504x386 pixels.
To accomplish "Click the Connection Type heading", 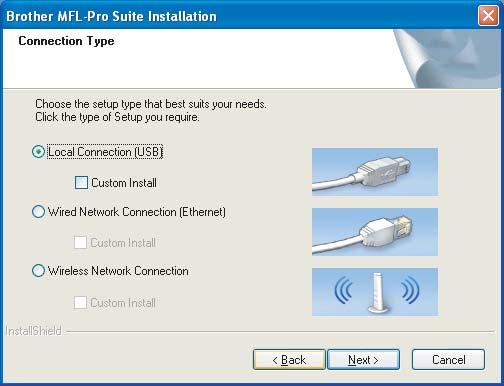I will (x=66, y=41).
